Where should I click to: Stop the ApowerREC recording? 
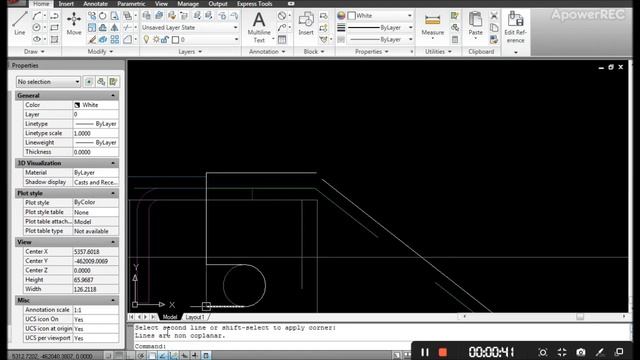click(443, 352)
